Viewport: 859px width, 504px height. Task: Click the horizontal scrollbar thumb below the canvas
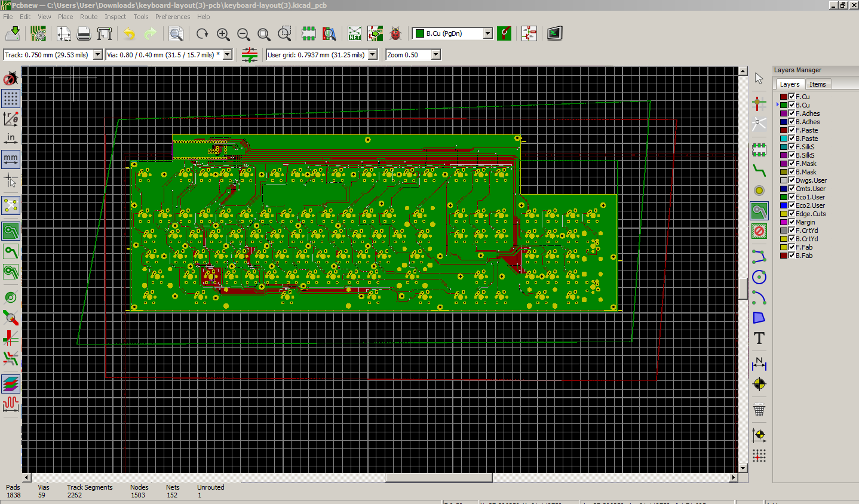tap(438, 478)
